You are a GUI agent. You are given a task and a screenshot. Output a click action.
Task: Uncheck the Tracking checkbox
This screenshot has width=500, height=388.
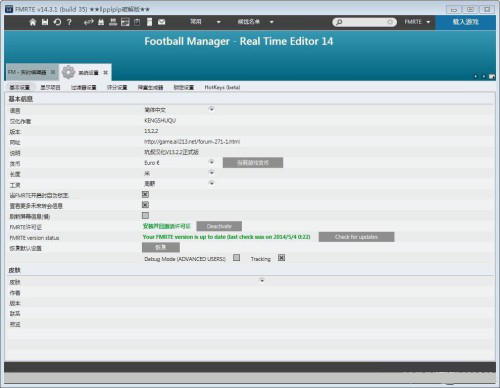tap(281, 258)
